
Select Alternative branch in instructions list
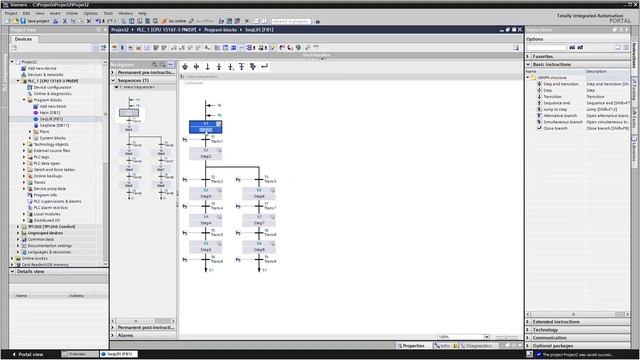560,116
